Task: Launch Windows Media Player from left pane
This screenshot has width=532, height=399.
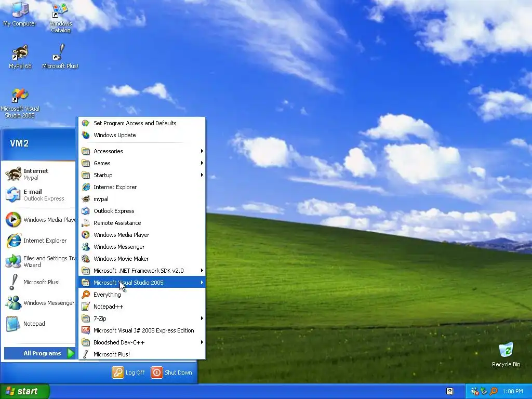Action: (x=38, y=220)
